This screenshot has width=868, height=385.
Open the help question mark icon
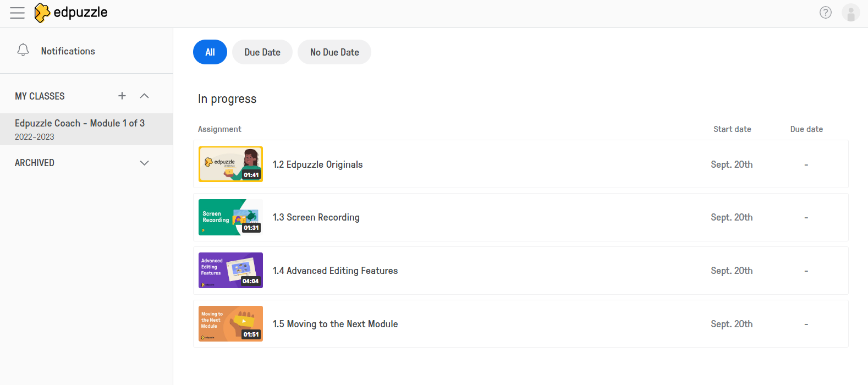826,13
